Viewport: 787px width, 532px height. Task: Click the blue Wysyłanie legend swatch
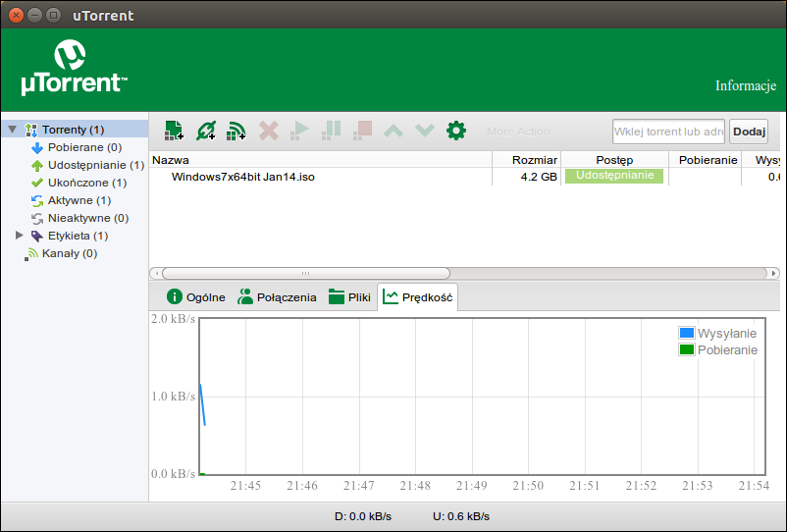[x=687, y=333]
